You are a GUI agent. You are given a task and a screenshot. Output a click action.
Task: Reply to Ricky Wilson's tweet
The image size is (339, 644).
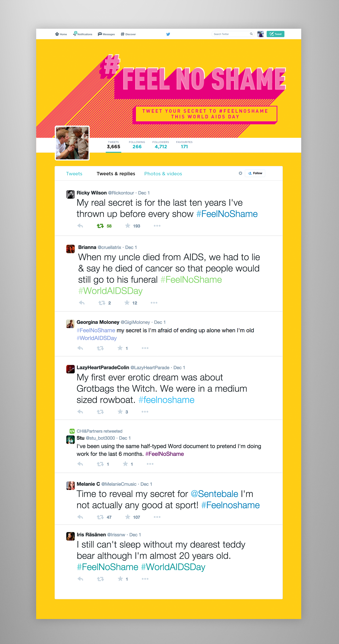[80, 226]
